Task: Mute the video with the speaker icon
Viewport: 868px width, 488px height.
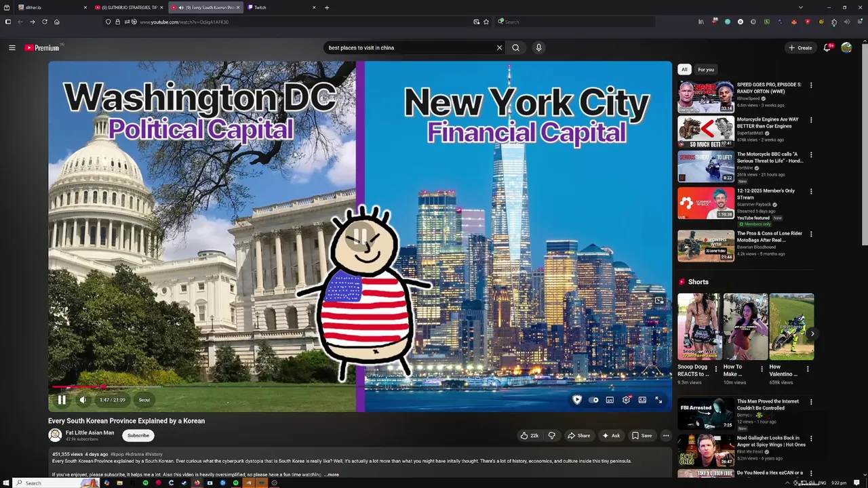Action: (x=83, y=400)
